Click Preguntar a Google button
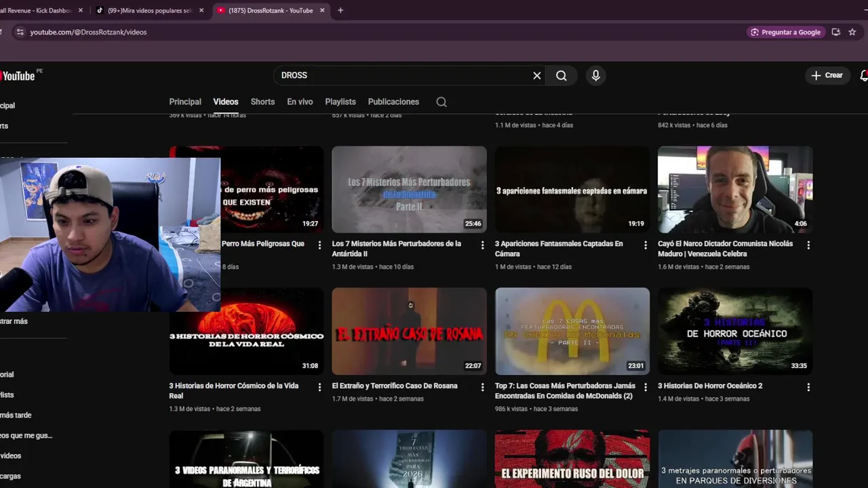This screenshot has width=868, height=488. (785, 32)
